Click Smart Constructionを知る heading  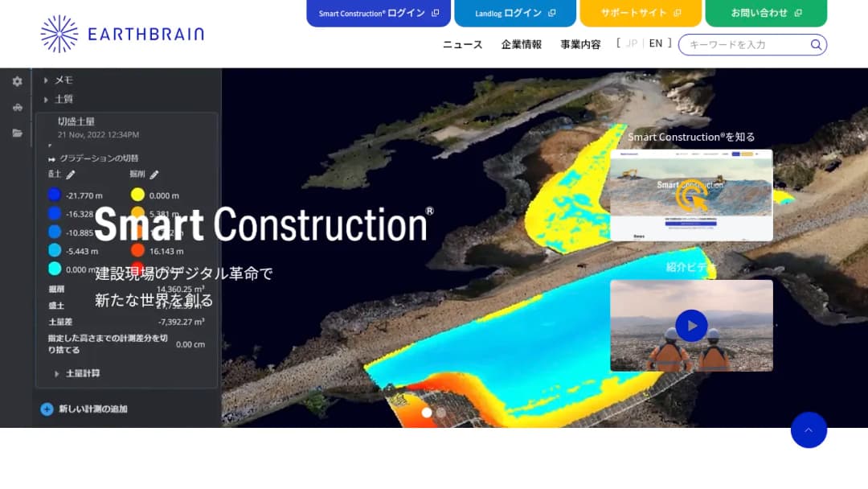(691, 137)
